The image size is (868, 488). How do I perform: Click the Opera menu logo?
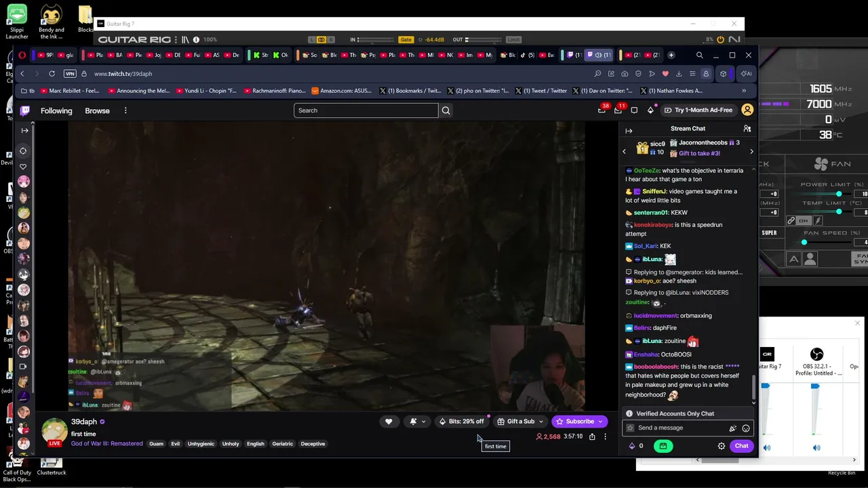tap(22, 55)
